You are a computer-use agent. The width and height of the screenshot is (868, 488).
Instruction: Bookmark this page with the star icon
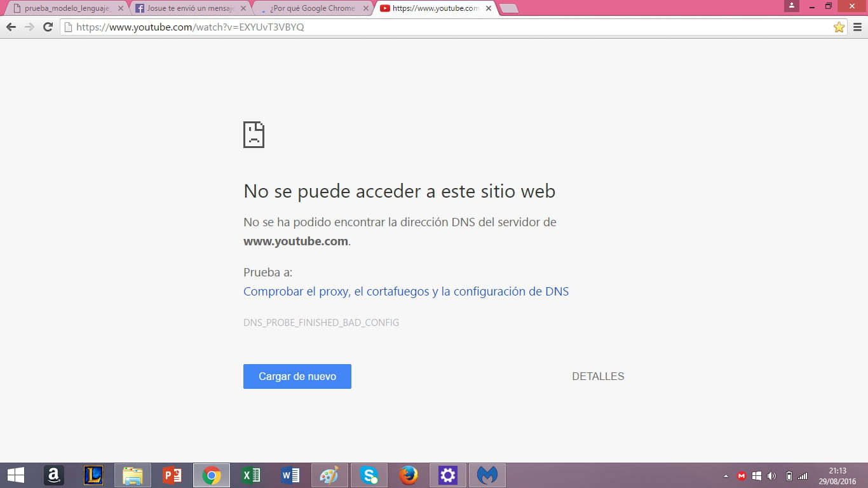pyautogui.click(x=839, y=27)
